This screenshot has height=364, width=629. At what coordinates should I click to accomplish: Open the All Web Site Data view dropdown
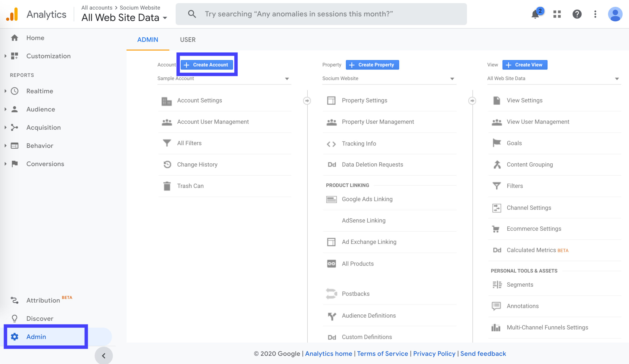[554, 79]
